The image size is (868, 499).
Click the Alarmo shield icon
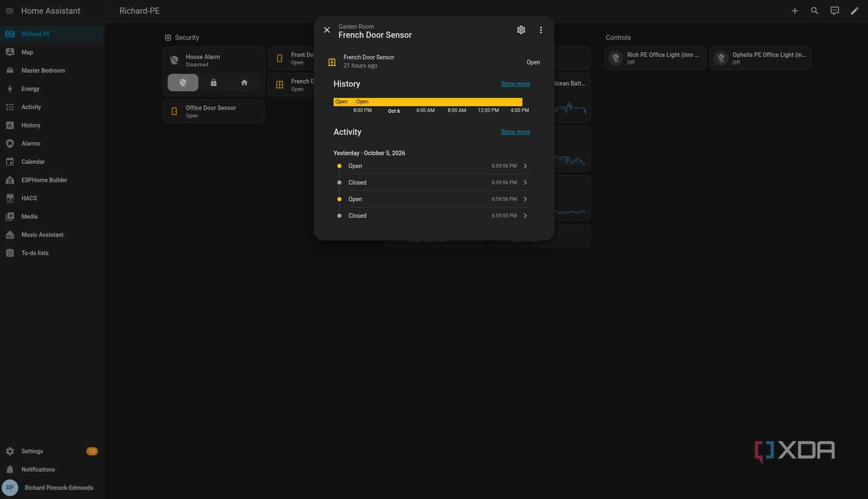tap(10, 144)
